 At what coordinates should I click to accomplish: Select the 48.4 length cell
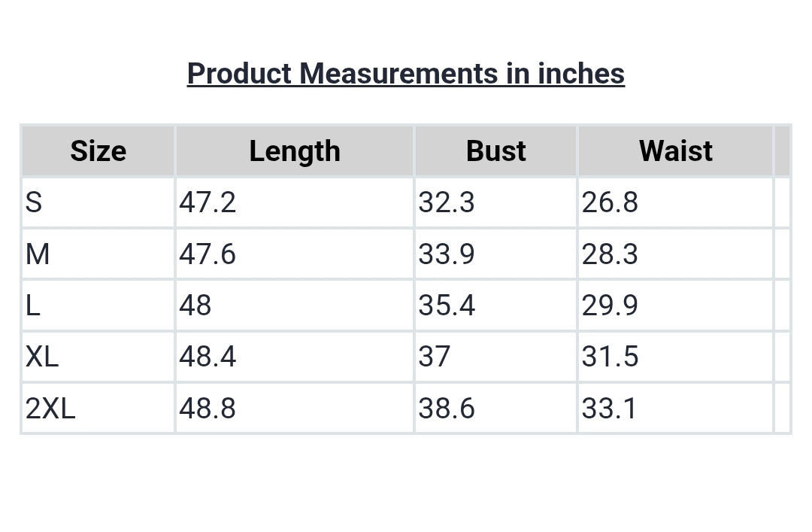pyautogui.click(x=295, y=357)
